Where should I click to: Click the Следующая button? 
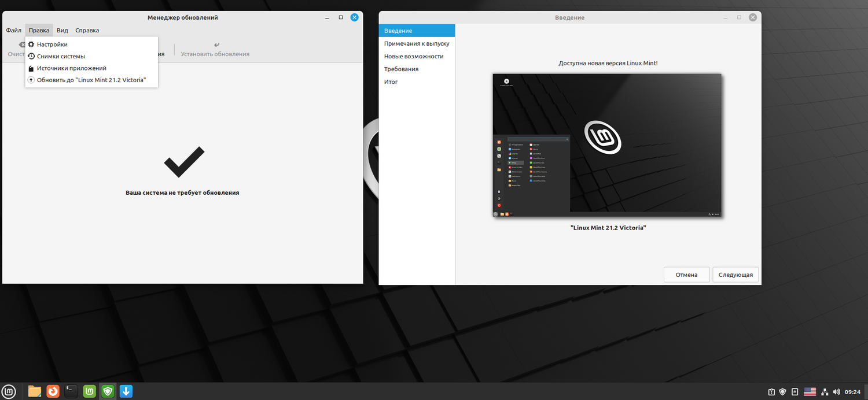coord(735,275)
